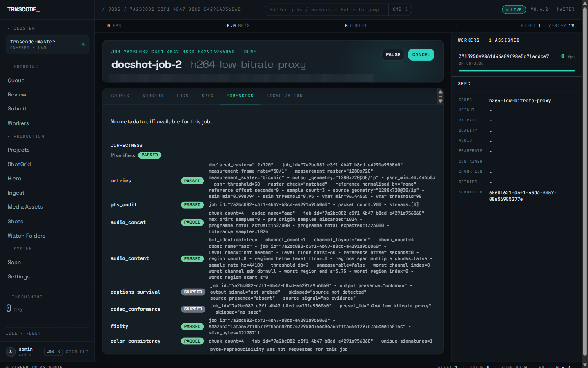Click the up arrow on the tab bar scroll control

point(440,92)
